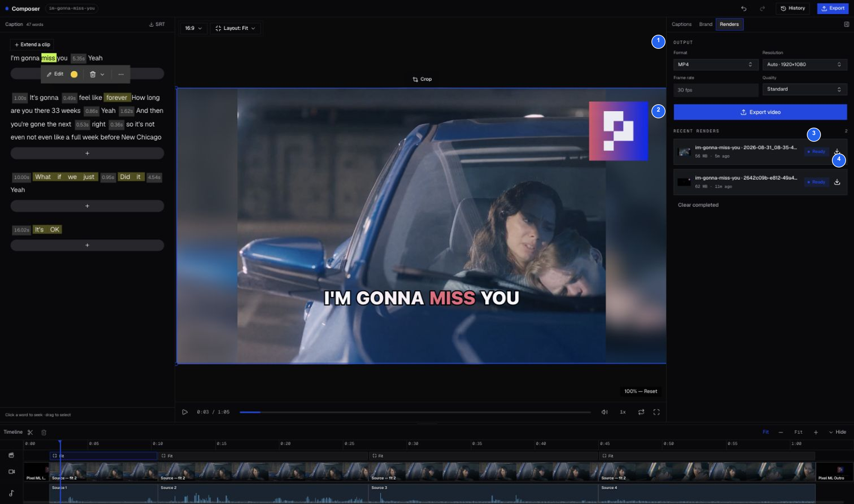Click the audio track music note icon
The height and width of the screenshot is (504, 854).
pos(12,493)
